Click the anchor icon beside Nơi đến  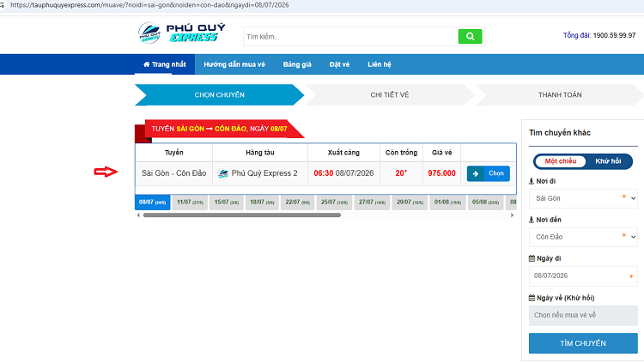tap(531, 220)
